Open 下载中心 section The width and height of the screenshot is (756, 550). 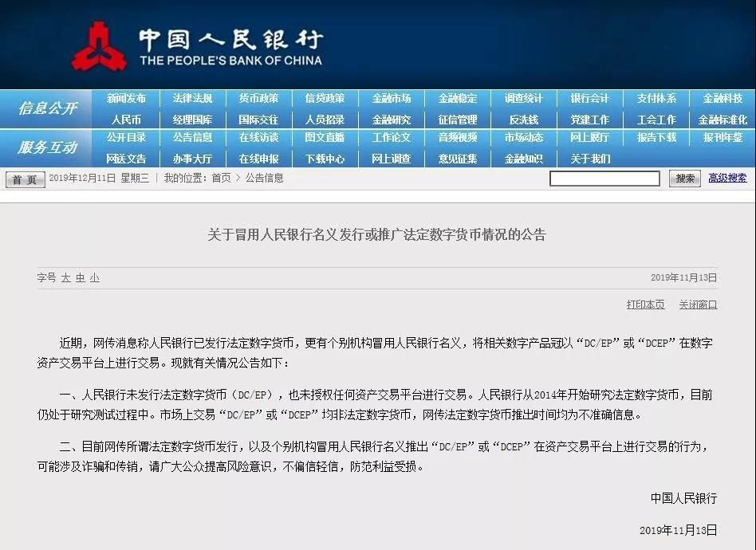coord(325,159)
